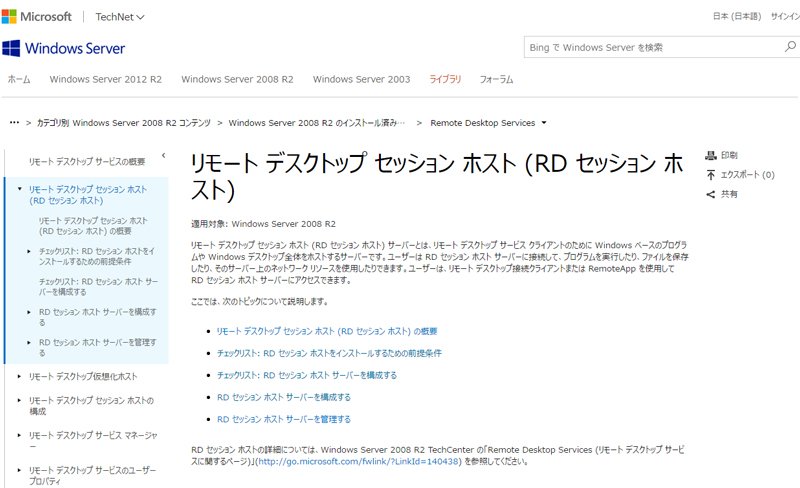
Task: Expand sidebar RD セッション ホスト サーバーを管理する arrow
Action: click(29, 343)
